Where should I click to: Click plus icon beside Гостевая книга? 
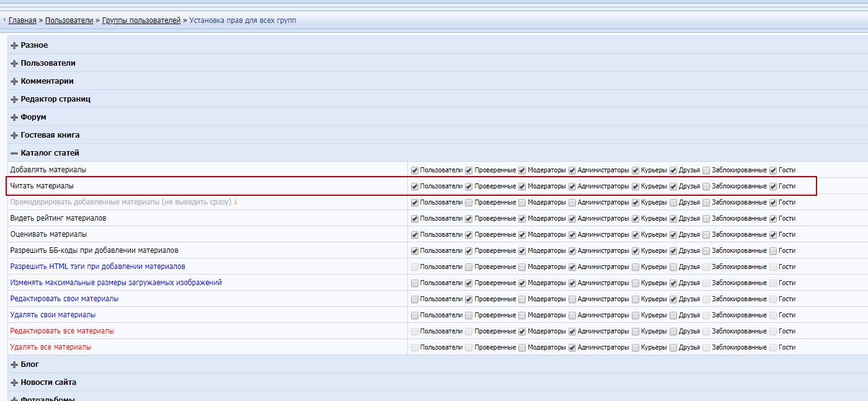(x=14, y=136)
